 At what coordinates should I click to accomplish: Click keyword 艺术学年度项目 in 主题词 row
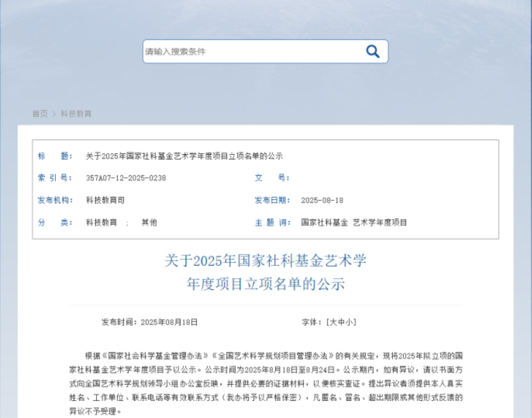click(379, 223)
